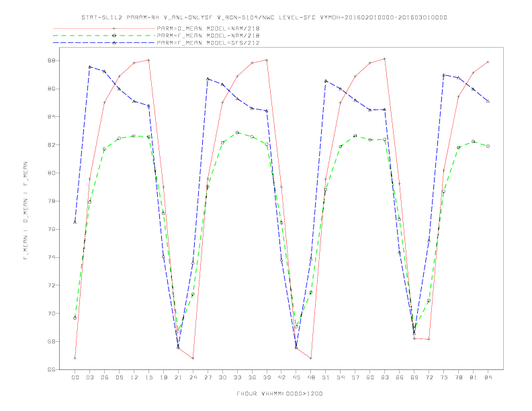This screenshot has width=532, height=411.
Task: Click y-axis tick label 80
Action: pos(51,173)
